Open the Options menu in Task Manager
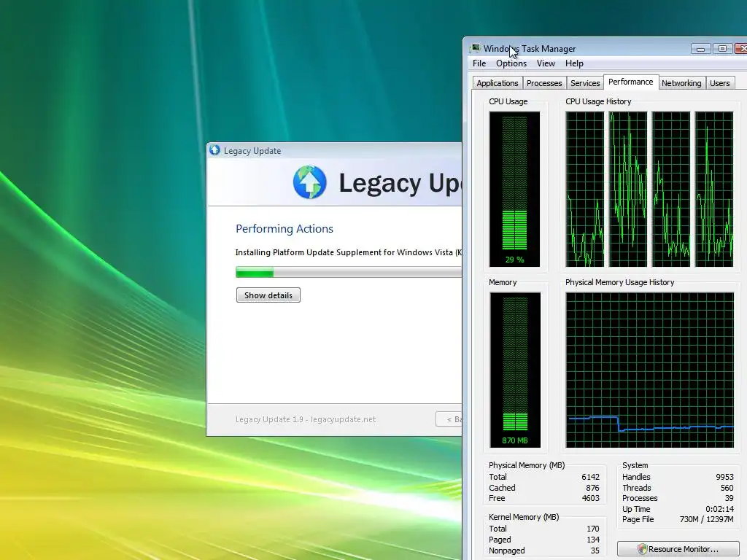The image size is (747, 560). 511,63
